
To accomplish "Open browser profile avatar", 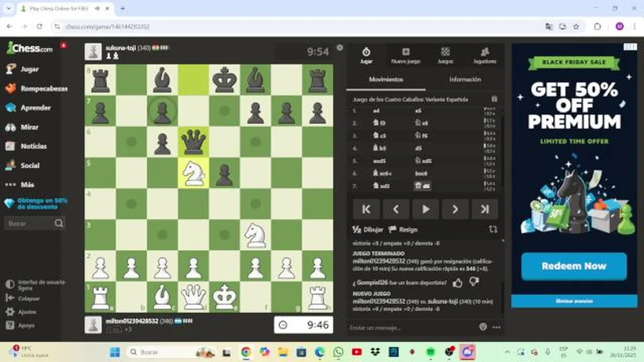I will (x=619, y=27).
